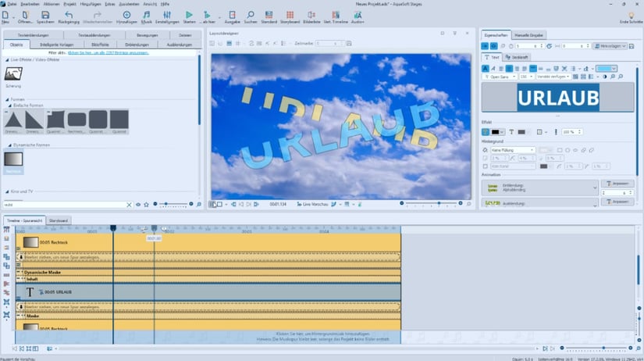Toggle italic A text style button
644x361 pixels.
[493, 69]
